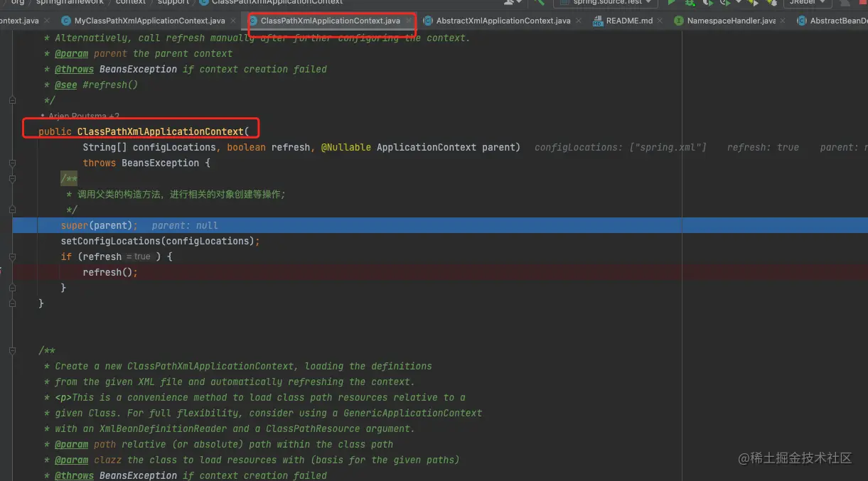Click 'setConfigLocations(configLocations);' call
868x481 pixels.
point(160,241)
